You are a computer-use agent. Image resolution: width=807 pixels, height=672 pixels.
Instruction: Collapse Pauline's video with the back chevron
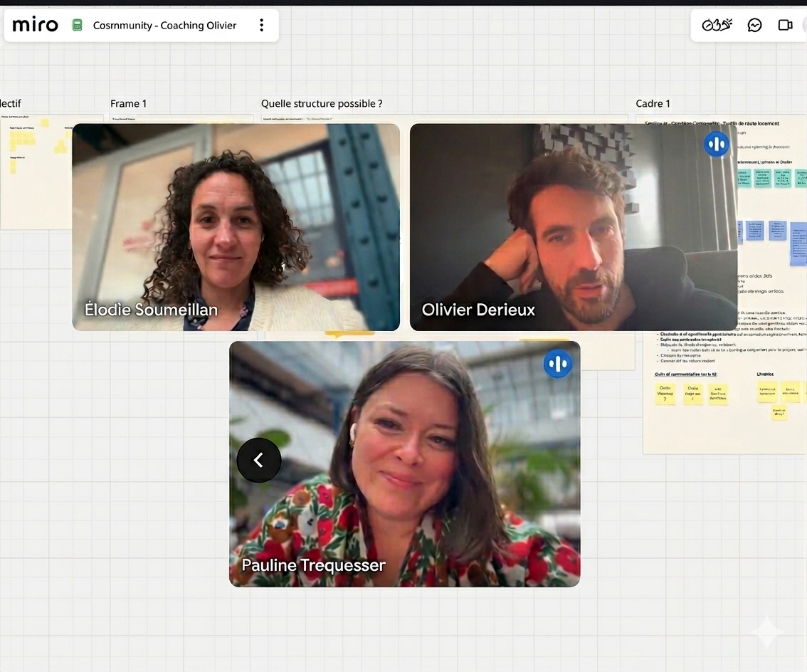(x=258, y=460)
